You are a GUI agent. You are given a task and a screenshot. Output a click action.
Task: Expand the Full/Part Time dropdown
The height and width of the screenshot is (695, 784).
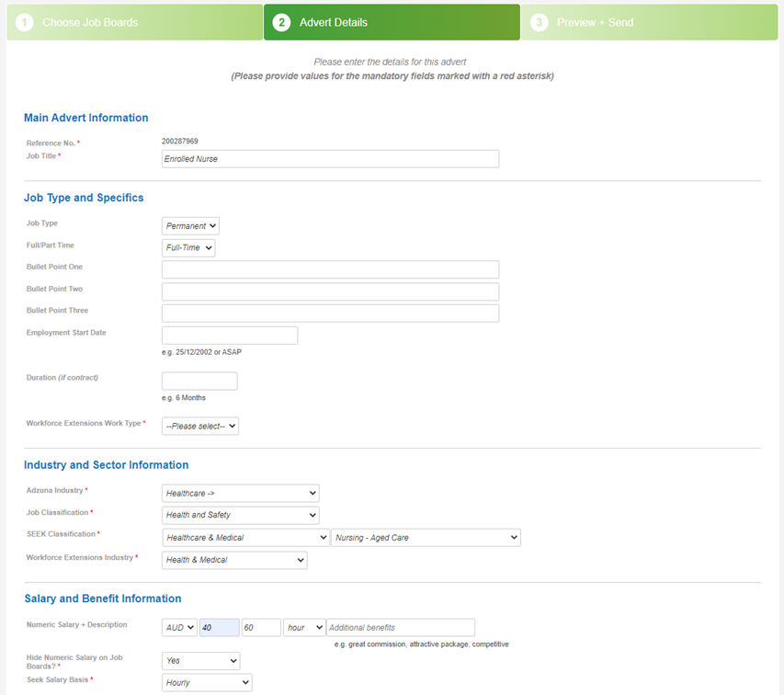[188, 248]
